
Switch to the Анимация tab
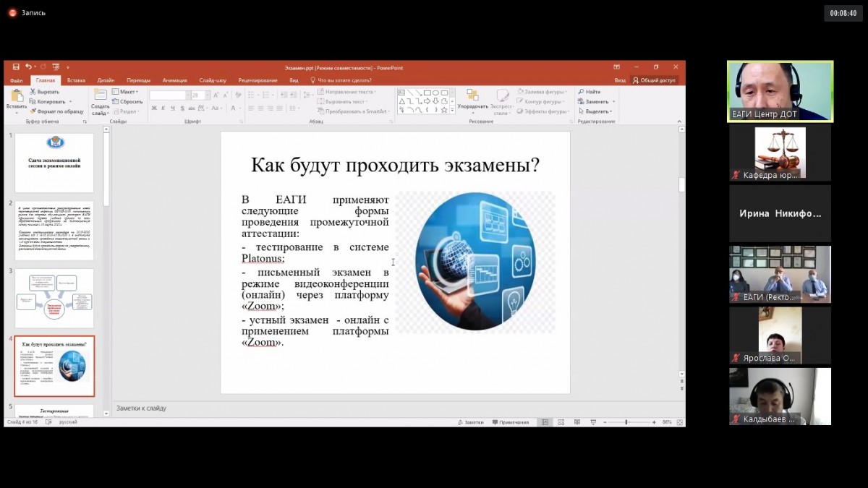tap(174, 80)
